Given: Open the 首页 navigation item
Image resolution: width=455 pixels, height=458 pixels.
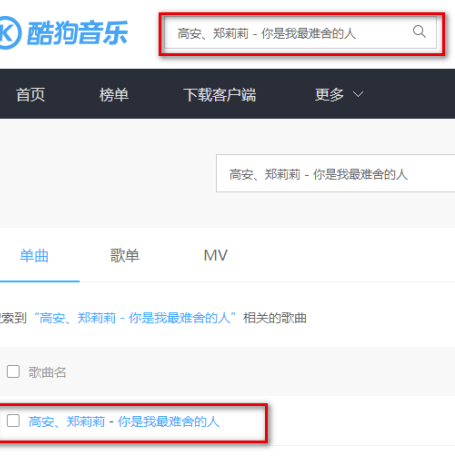Looking at the screenshot, I should [30, 95].
